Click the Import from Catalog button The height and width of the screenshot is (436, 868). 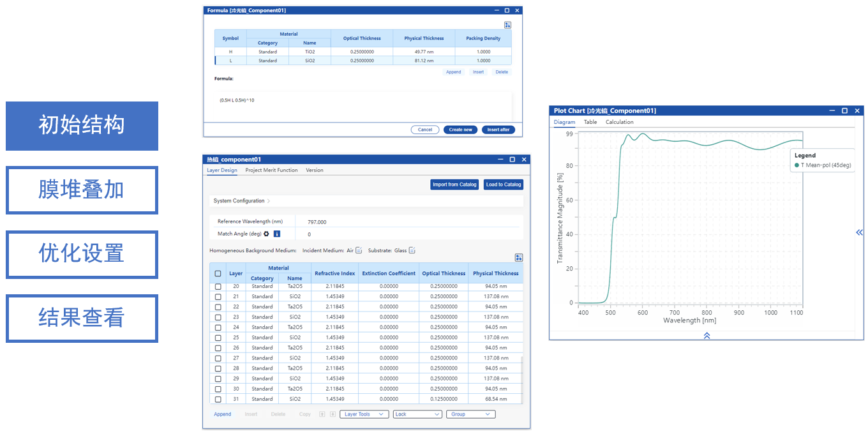(x=454, y=184)
